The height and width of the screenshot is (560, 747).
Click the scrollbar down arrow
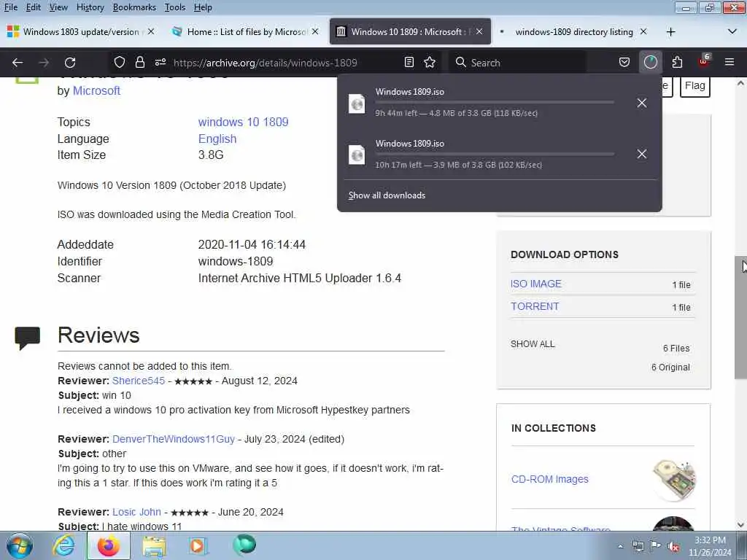pos(740,525)
